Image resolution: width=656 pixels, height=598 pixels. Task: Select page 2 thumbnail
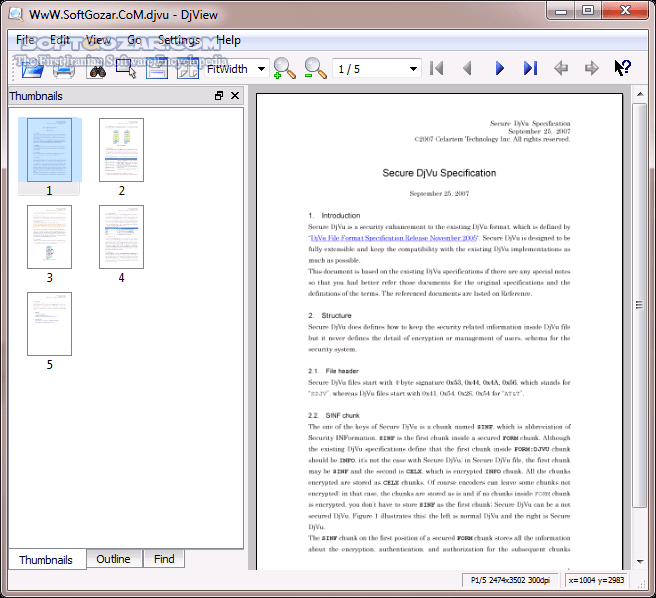(121, 150)
